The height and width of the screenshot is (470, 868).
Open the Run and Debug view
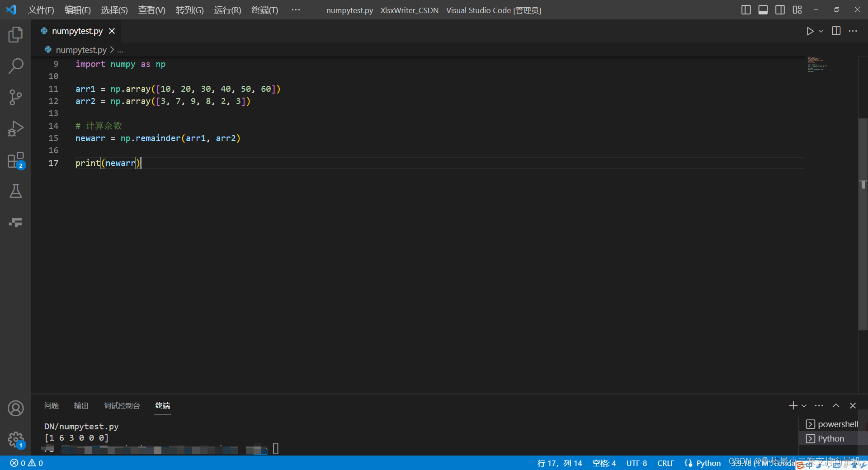[x=15, y=128]
